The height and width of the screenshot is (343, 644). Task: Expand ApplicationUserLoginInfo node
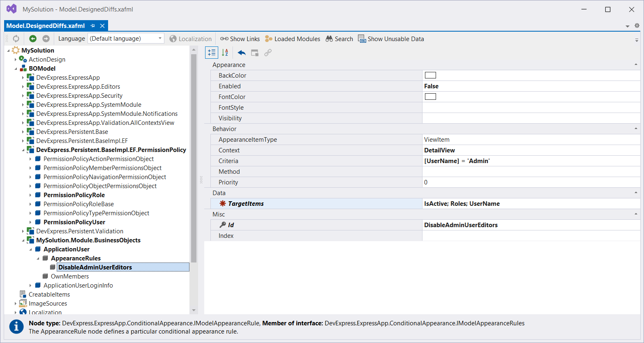pos(30,285)
